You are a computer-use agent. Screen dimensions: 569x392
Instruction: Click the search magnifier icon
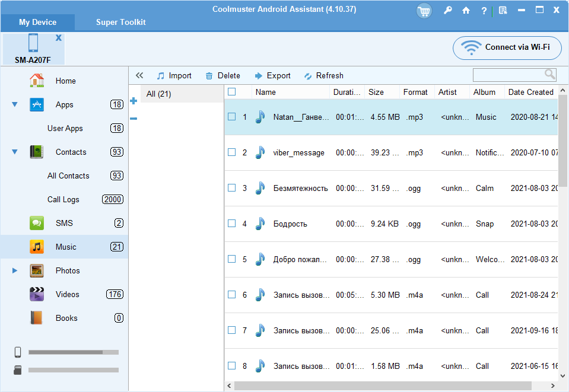pyautogui.click(x=550, y=74)
